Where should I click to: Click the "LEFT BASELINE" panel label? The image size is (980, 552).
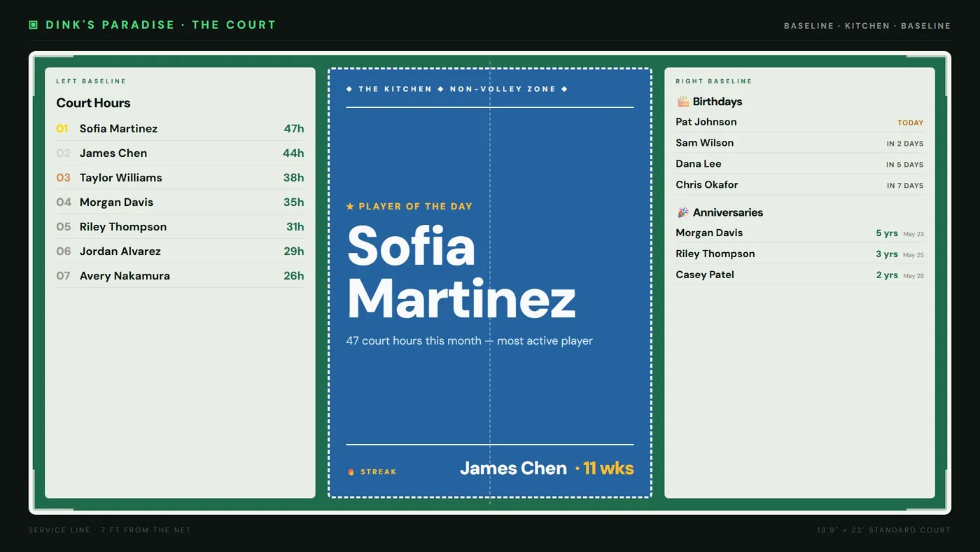[x=91, y=81]
